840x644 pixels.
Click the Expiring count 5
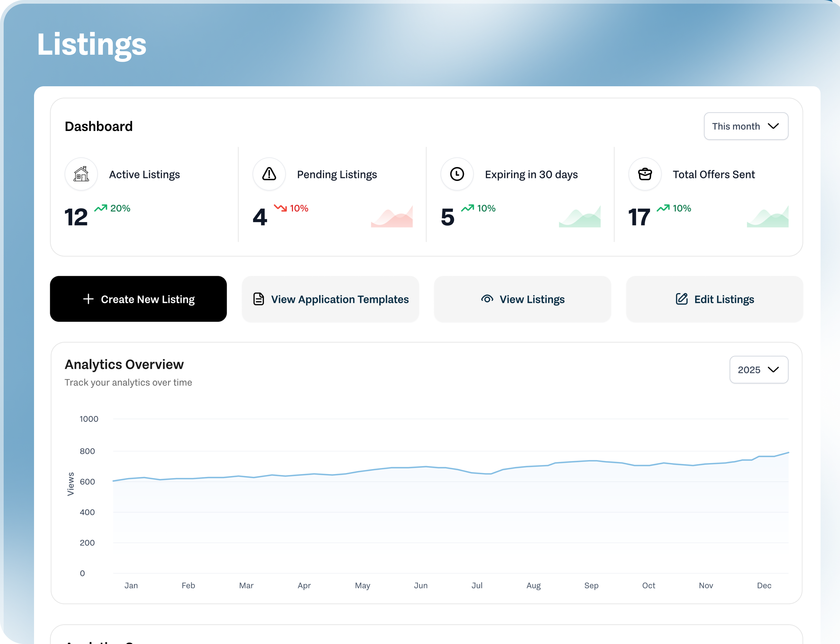pos(448,218)
